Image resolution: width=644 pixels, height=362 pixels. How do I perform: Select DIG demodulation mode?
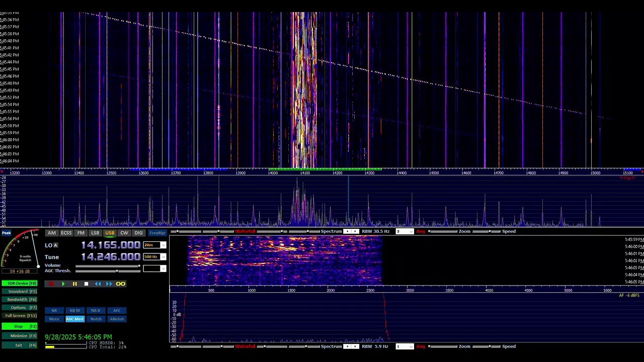click(138, 233)
